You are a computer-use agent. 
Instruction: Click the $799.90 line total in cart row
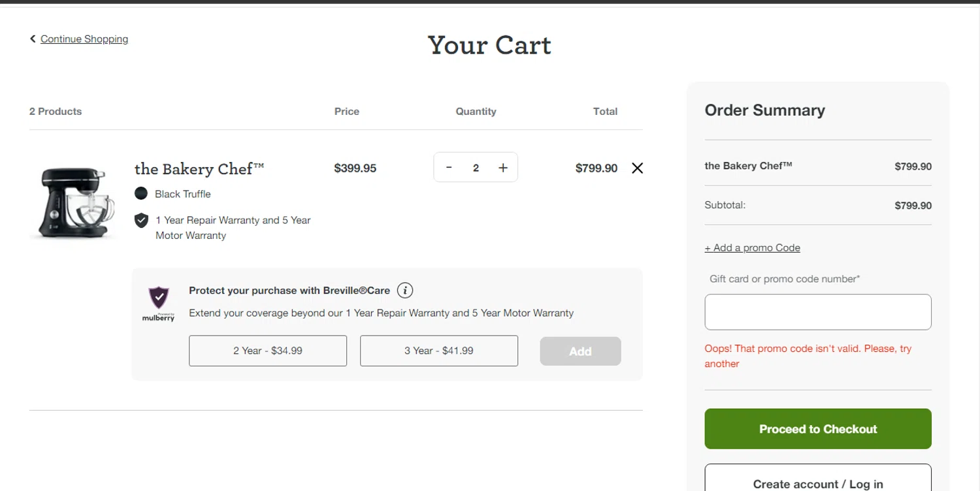(x=596, y=168)
